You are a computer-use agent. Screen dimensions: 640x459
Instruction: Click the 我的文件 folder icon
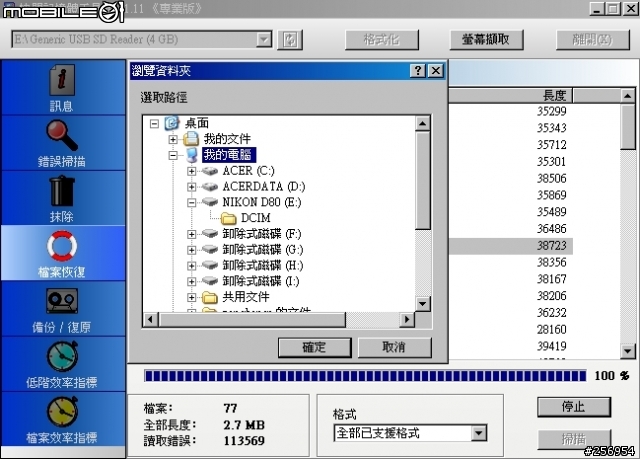(x=191, y=139)
